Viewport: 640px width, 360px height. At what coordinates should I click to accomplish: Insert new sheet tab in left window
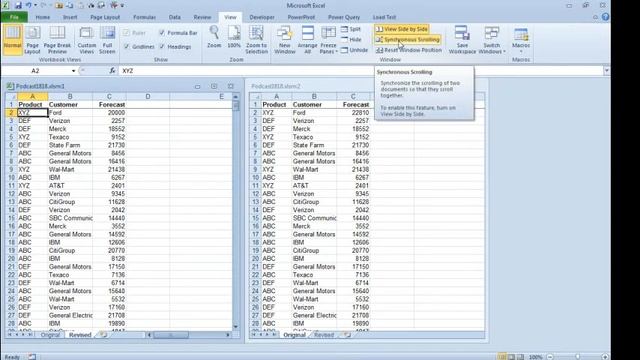tap(103, 335)
